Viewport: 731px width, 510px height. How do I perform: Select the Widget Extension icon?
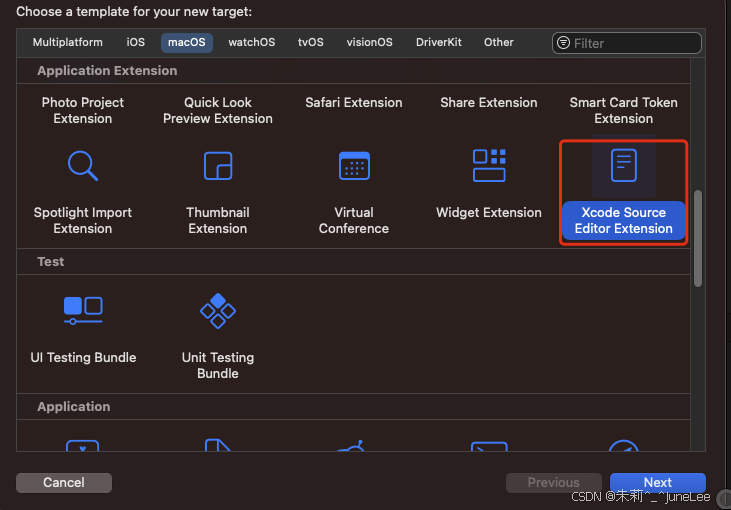(489, 165)
